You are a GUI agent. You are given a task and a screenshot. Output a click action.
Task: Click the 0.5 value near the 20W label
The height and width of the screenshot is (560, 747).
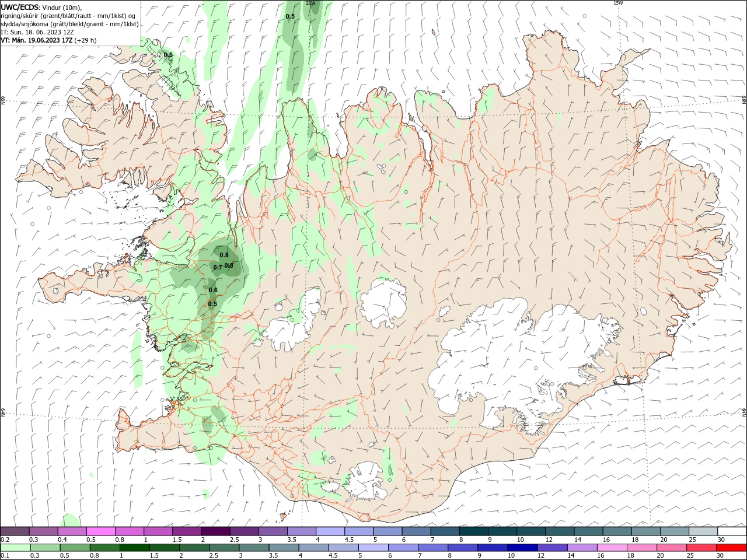[x=290, y=16]
